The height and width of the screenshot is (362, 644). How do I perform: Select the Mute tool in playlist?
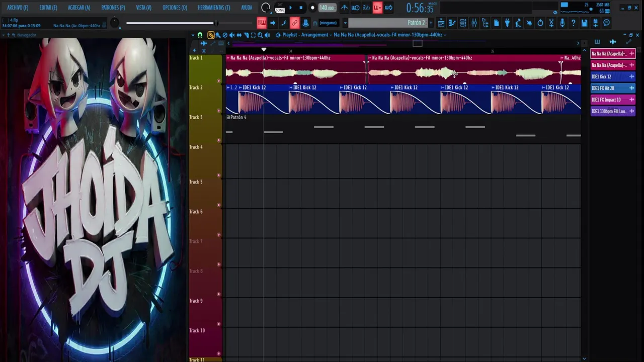[x=232, y=35]
